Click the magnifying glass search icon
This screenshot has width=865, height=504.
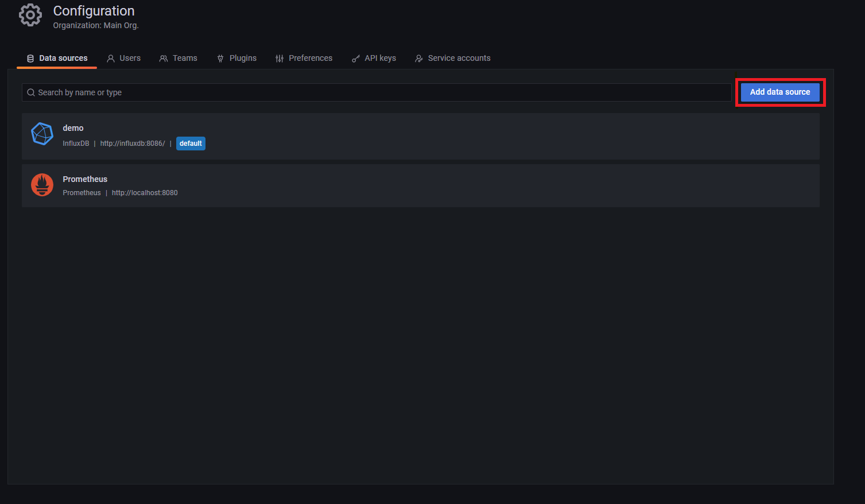click(30, 92)
